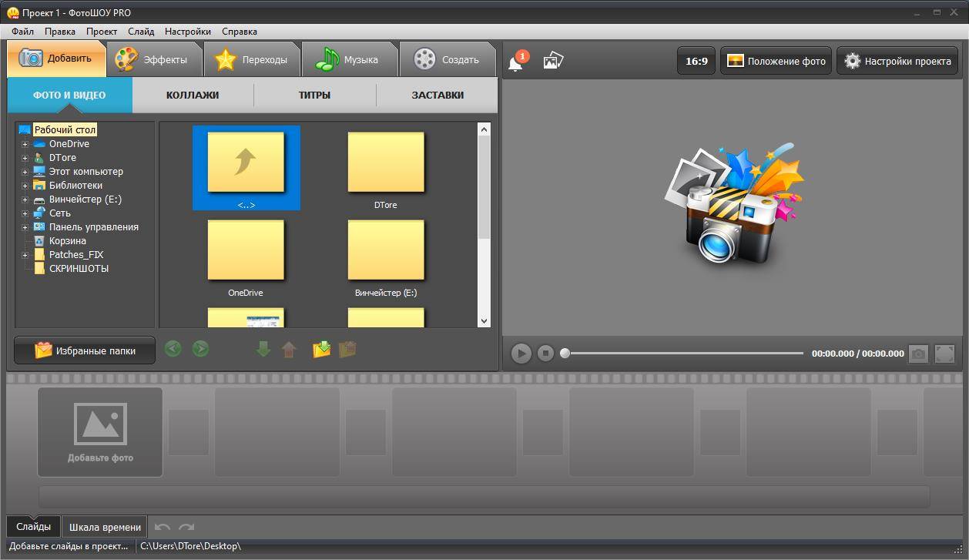Open the 16:9 aspect ratio selector
The width and height of the screenshot is (969, 560).
(x=696, y=61)
